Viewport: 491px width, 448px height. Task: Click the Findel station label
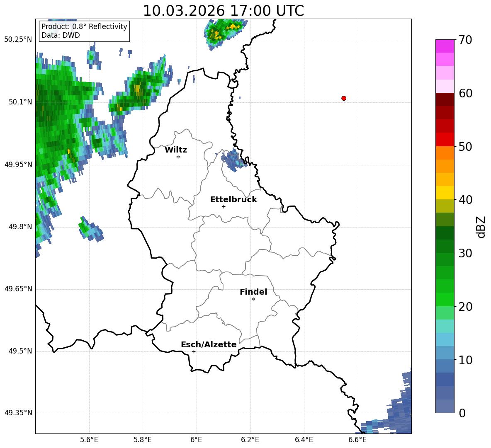253,292
